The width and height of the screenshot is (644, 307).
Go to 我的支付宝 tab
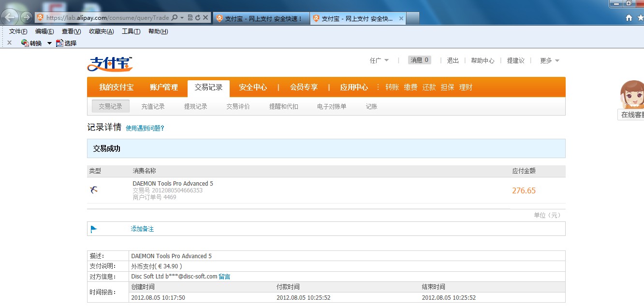point(116,87)
